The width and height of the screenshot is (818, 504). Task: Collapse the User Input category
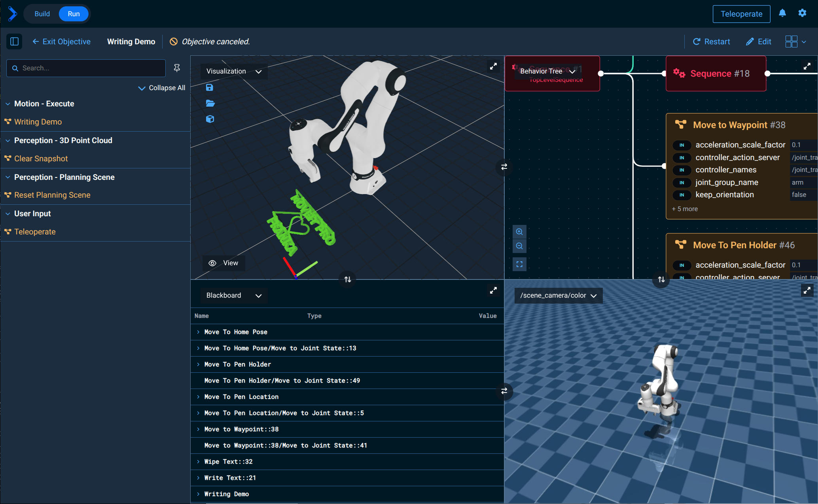click(x=8, y=214)
